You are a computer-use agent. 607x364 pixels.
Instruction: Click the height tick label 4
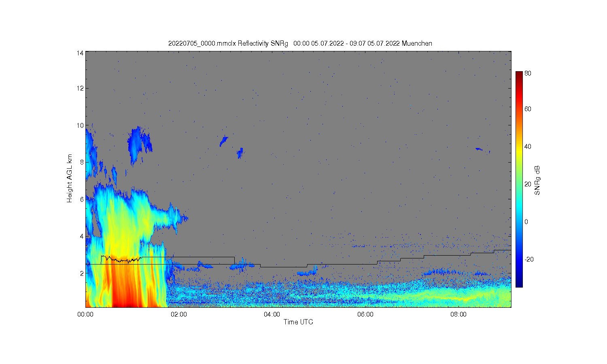click(82, 236)
